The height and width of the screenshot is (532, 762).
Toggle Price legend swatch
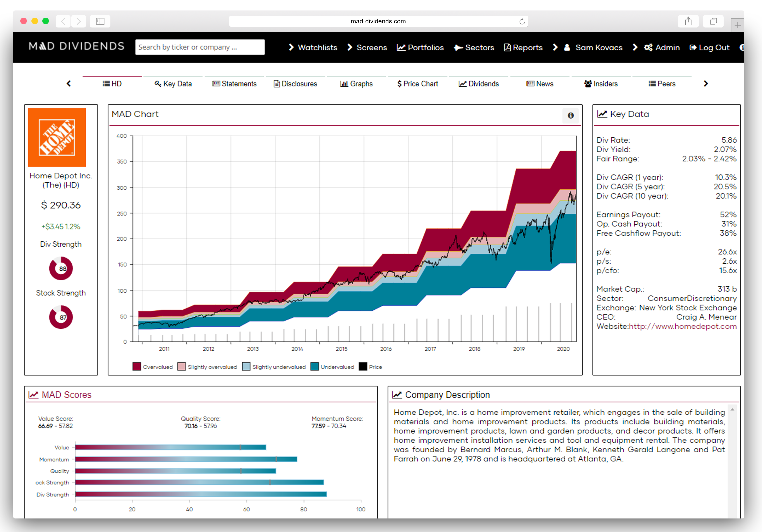(363, 366)
